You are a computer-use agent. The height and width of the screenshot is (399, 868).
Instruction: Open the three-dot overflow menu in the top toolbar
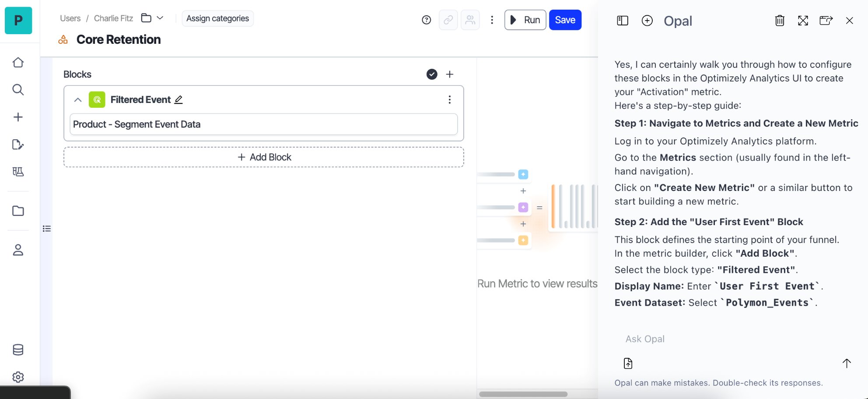pyautogui.click(x=492, y=20)
